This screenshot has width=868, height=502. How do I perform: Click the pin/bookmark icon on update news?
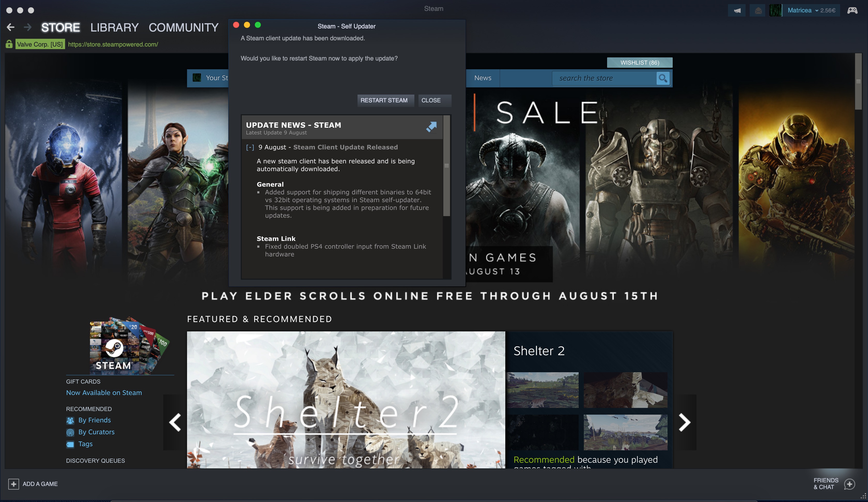(x=432, y=126)
